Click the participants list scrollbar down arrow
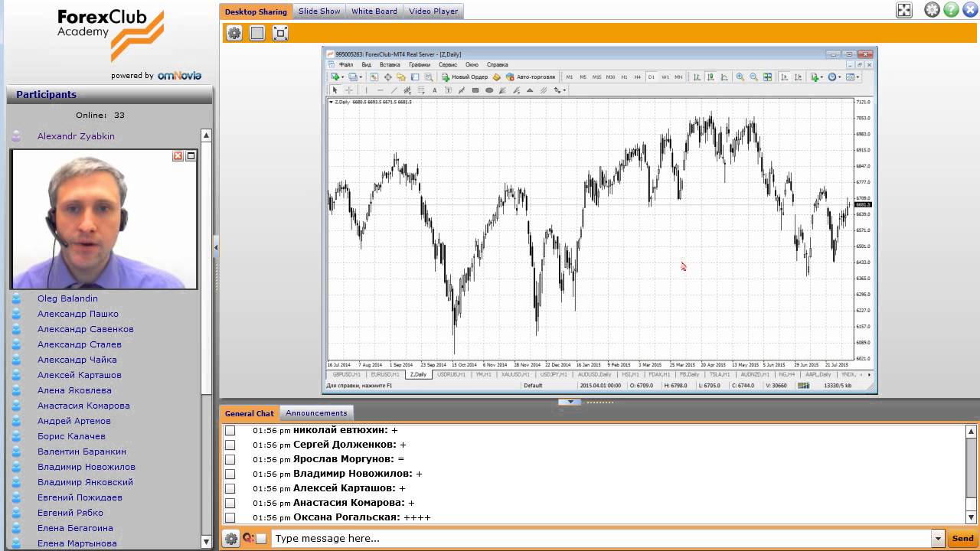 [x=206, y=542]
